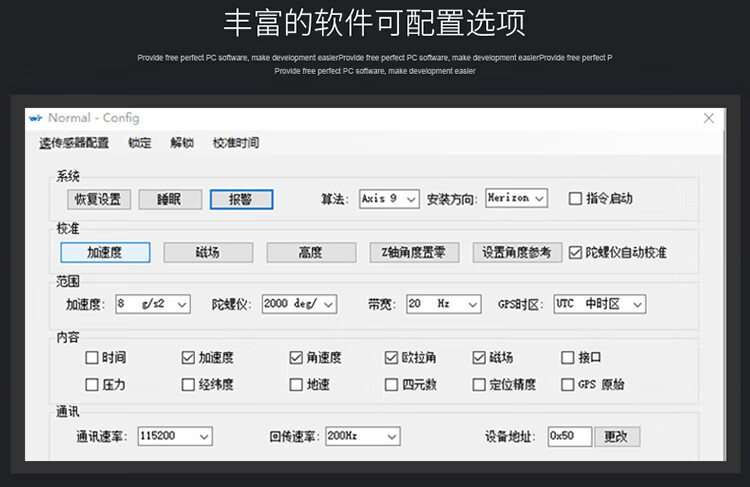Click the 设置角度参考 button

click(517, 253)
